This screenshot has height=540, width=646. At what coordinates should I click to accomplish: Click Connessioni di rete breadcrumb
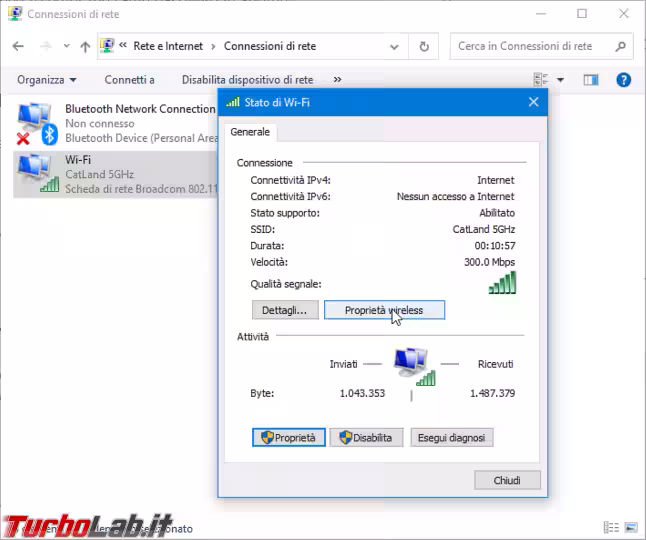tap(270, 46)
